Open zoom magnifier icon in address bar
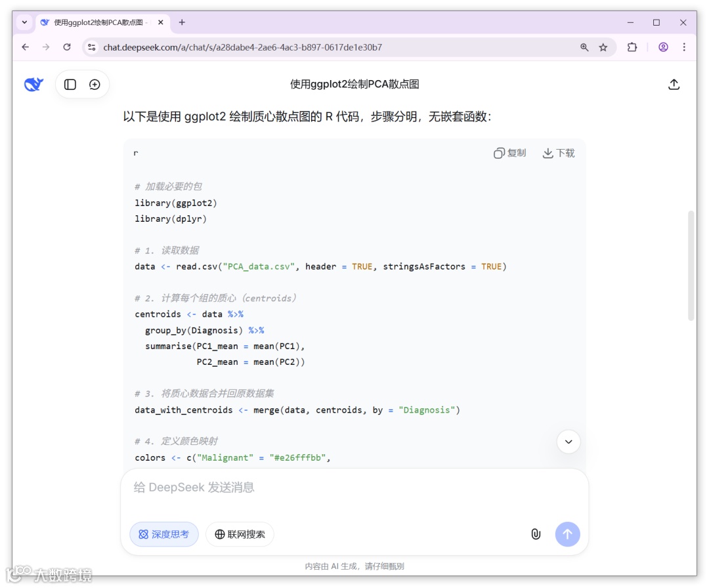The height and width of the screenshot is (588, 709). pyautogui.click(x=584, y=47)
